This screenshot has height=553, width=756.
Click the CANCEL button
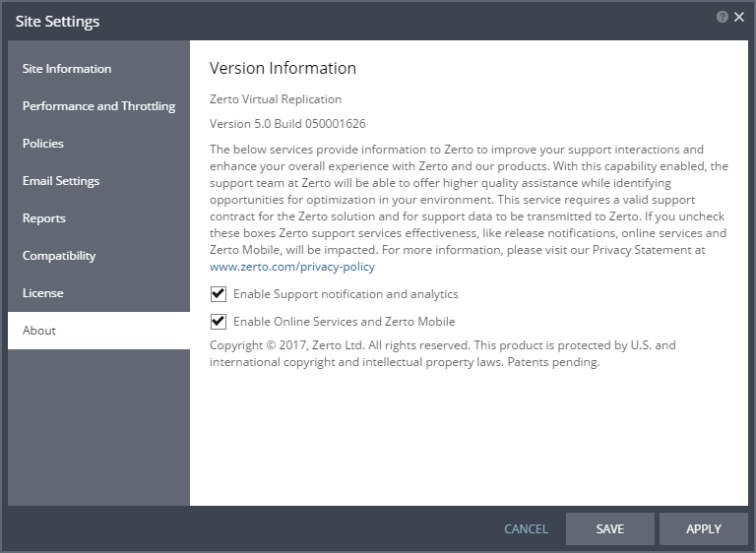[526, 529]
